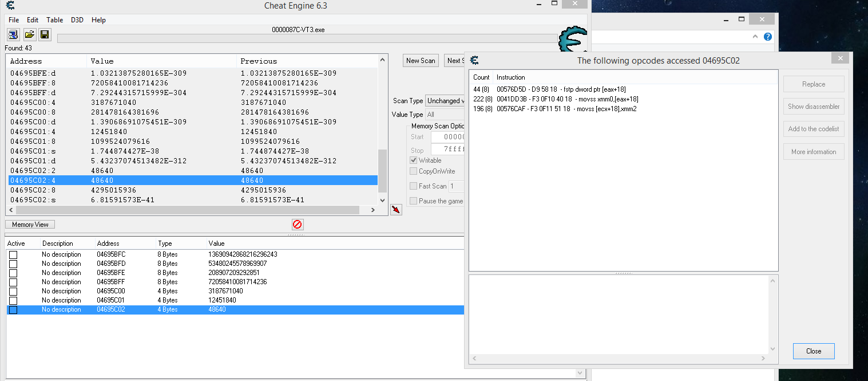Enable the CopyOnWrite checkbox

pos(414,171)
